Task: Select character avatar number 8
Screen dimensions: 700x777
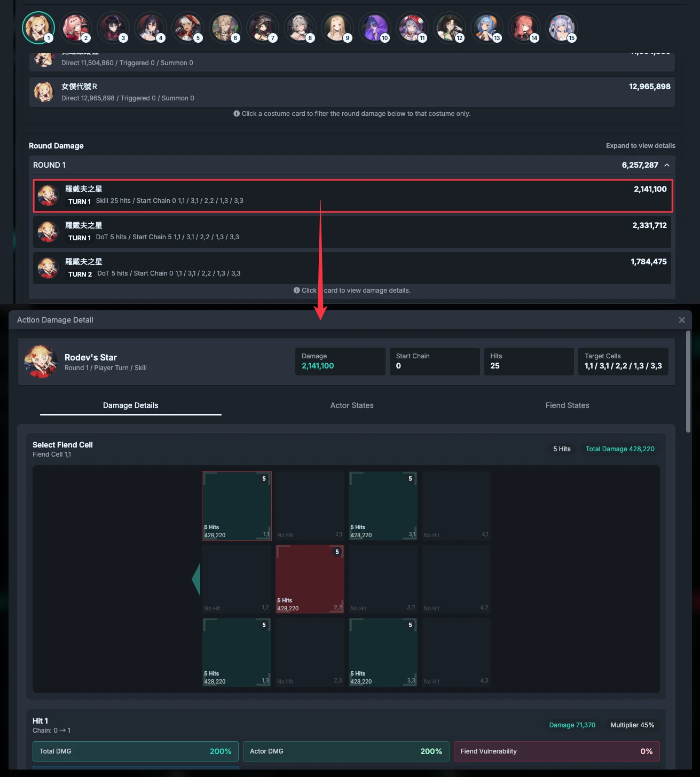Action: (300, 28)
